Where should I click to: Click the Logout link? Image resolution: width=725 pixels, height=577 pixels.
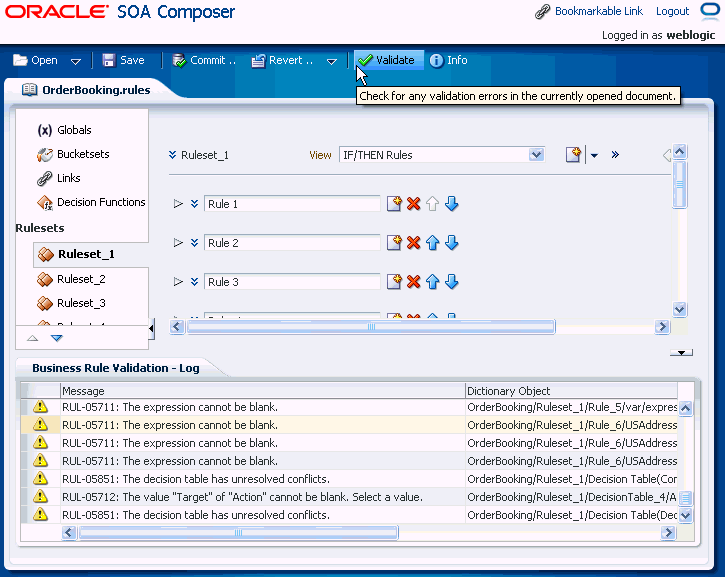click(x=672, y=11)
